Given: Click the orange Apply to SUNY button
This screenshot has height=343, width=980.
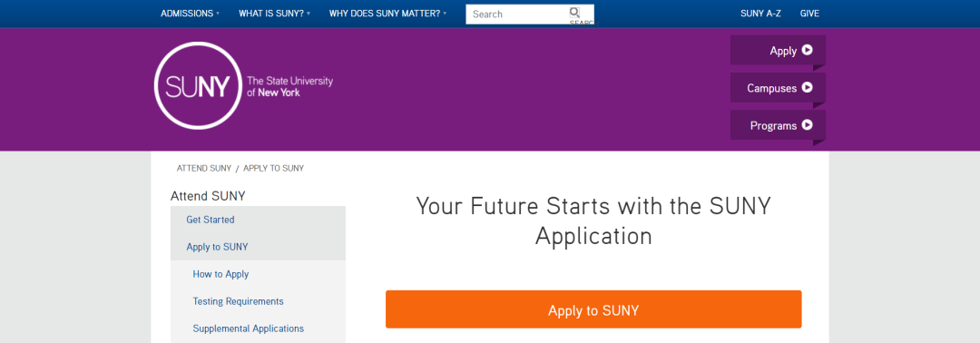Looking at the screenshot, I should click(593, 309).
